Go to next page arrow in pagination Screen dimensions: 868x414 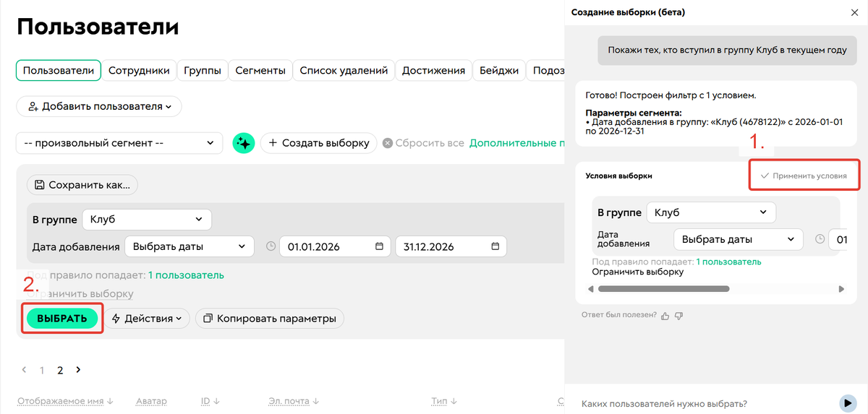point(78,370)
